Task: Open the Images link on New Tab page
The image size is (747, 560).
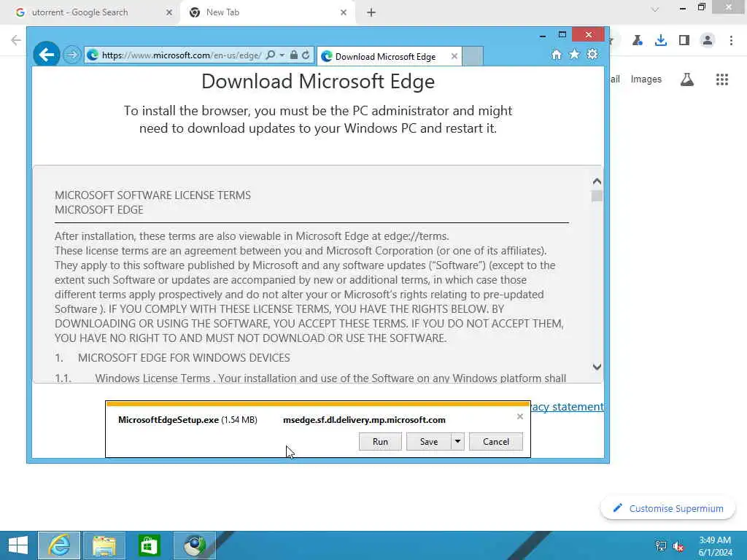Action: click(646, 79)
